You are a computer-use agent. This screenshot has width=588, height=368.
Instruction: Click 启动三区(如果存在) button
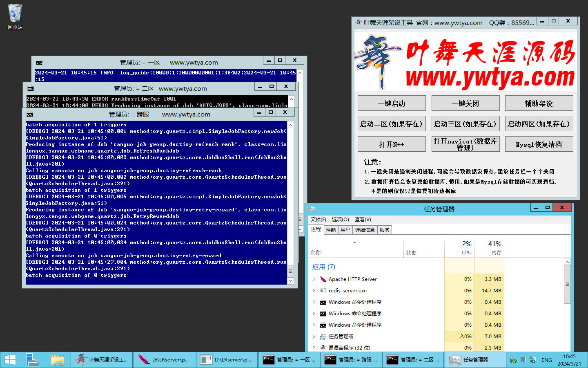465,124
